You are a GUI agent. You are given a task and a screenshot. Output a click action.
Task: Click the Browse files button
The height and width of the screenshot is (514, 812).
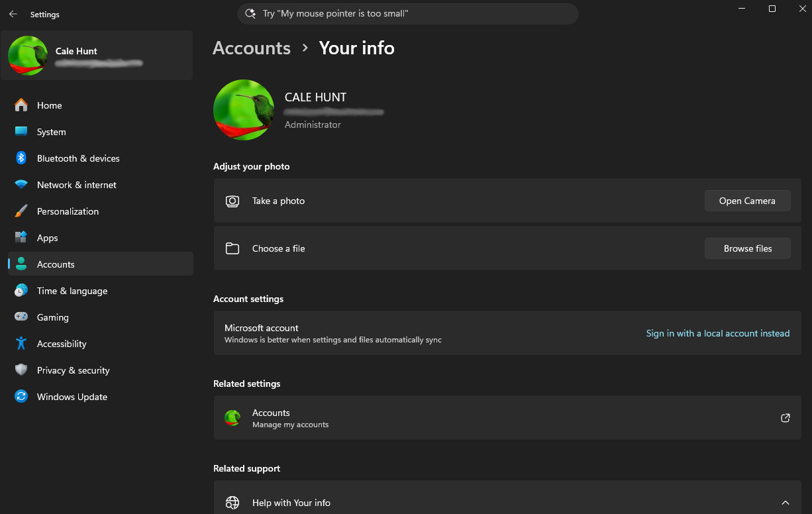point(747,248)
